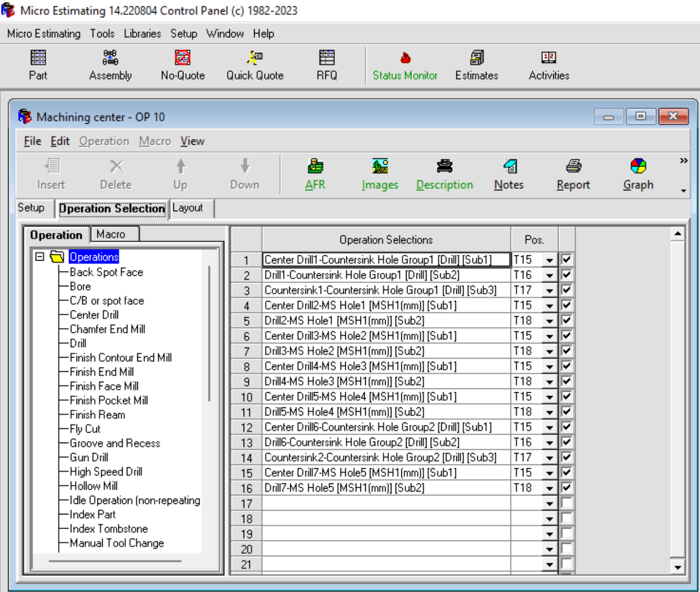Open the Pos. dropdown for row 6 Center Drill3

(x=550, y=336)
